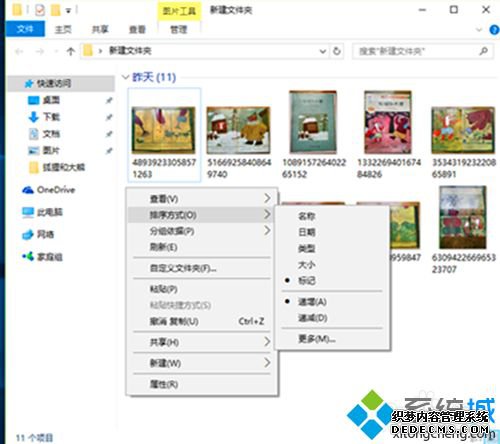500x444 pixels.
Task: Click the 网络 network icon in sidebar
Action: point(28,235)
